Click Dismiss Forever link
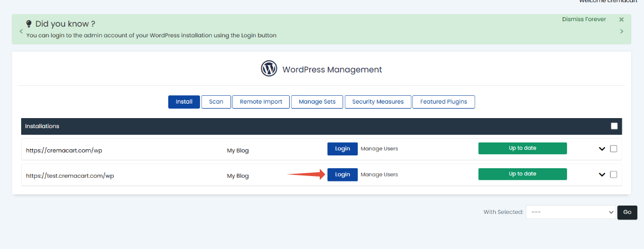This screenshot has width=644, height=249. pyautogui.click(x=584, y=19)
